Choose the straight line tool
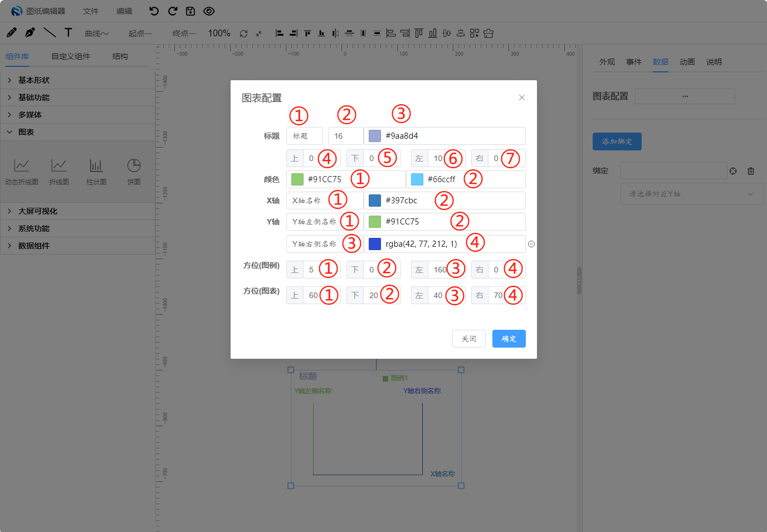 click(x=50, y=33)
